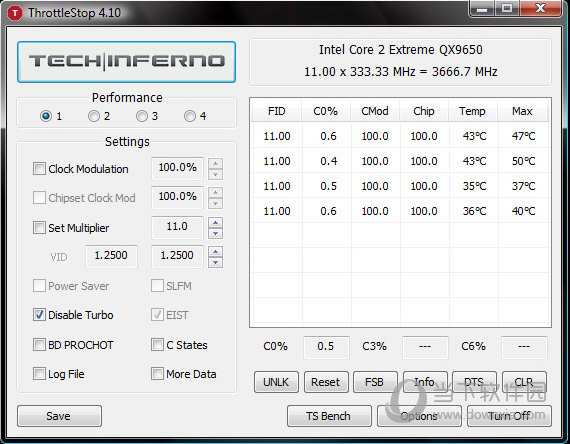Minimize the ThrottleStop window
570x444 pixels.
pos(482,8)
